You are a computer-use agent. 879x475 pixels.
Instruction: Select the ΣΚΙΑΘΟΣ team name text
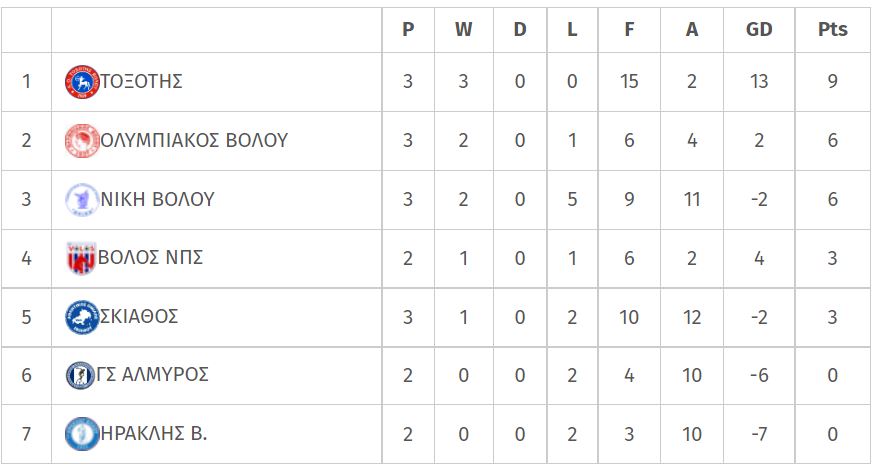[x=139, y=316]
